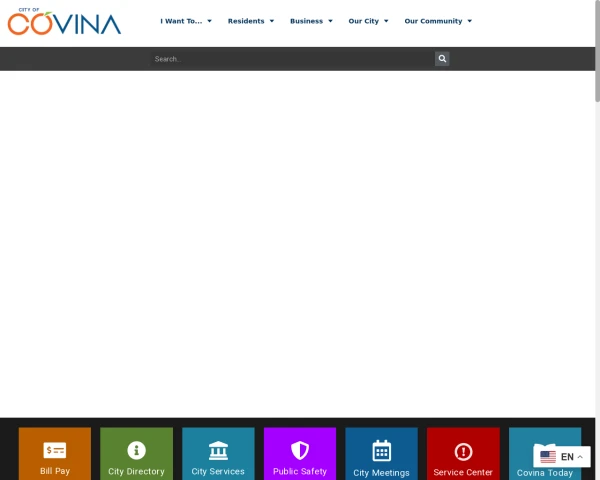The width and height of the screenshot is (600, 480).
Task: Click the Bill Pay check icon
Action: (x=55, y=450)
